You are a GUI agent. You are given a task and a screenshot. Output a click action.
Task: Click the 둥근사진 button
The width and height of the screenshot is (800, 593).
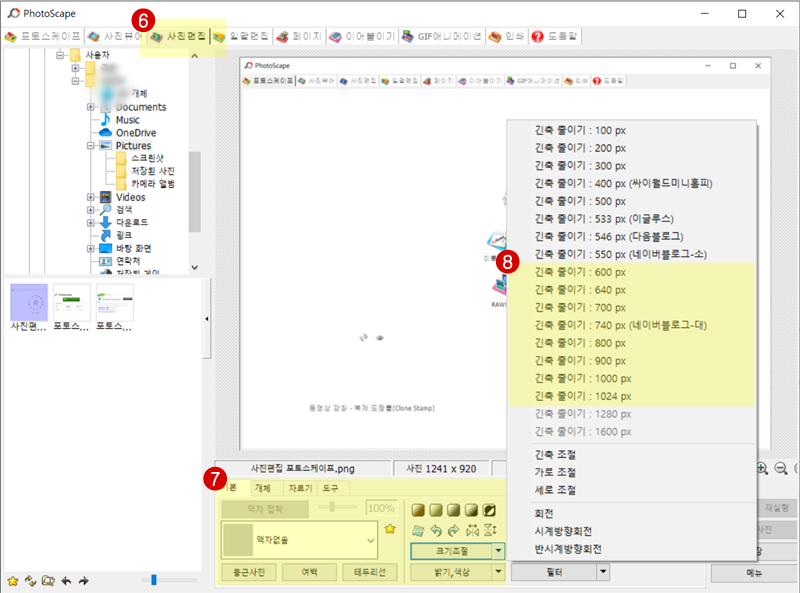click(249, 573)
